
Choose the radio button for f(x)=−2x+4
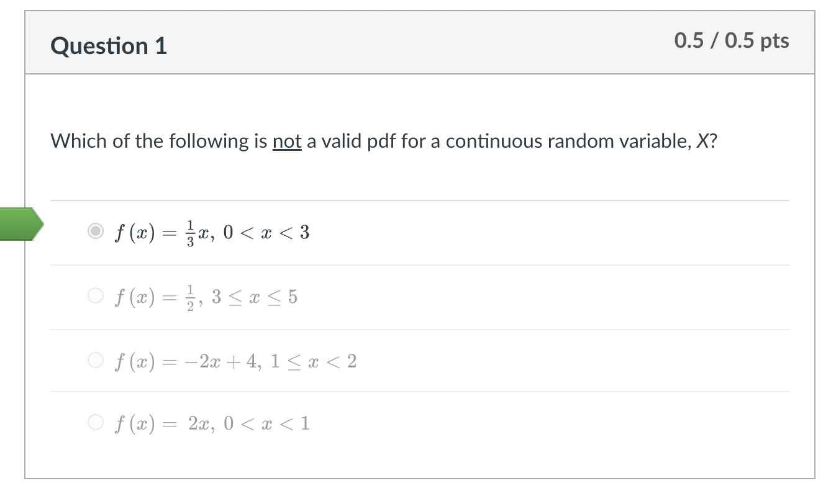tap(96, 360)
